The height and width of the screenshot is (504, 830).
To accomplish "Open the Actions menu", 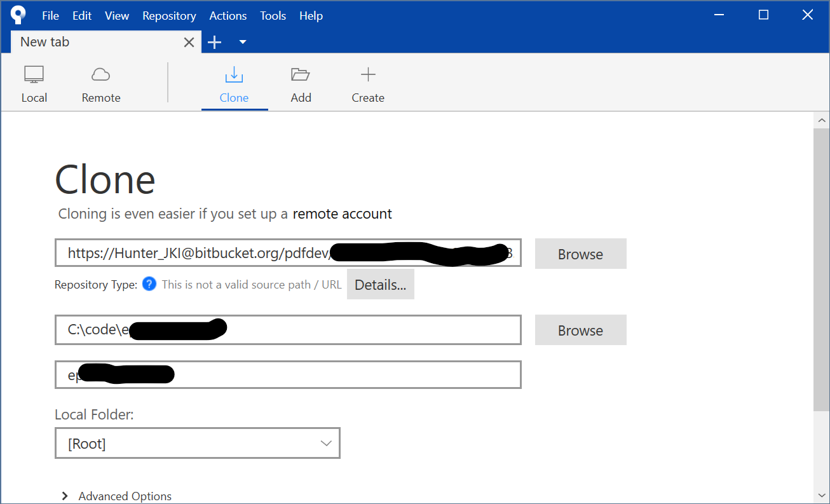I will [x=228, y=16].
